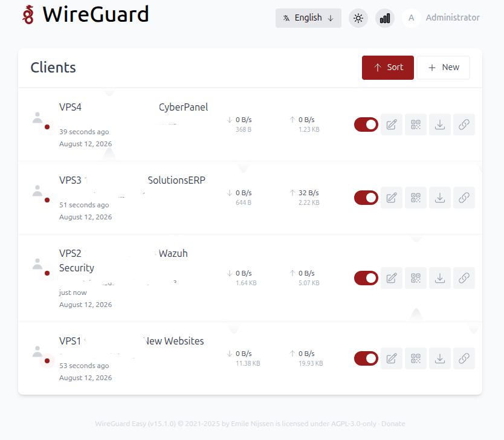Click the Donate link in footer
The height and width of the screenshot is (440, 504).
click(x=393, y=424)
